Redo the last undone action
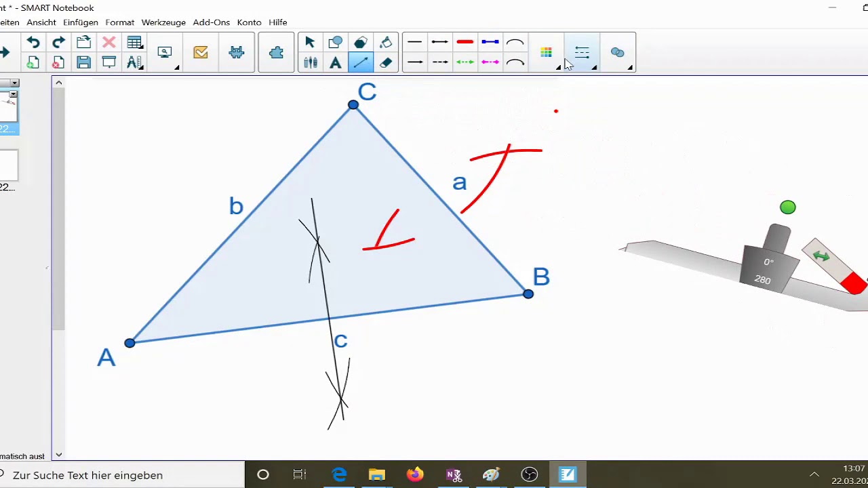This screenshot has width=868, height=488. pyautogui.click(x=58, y=43)
